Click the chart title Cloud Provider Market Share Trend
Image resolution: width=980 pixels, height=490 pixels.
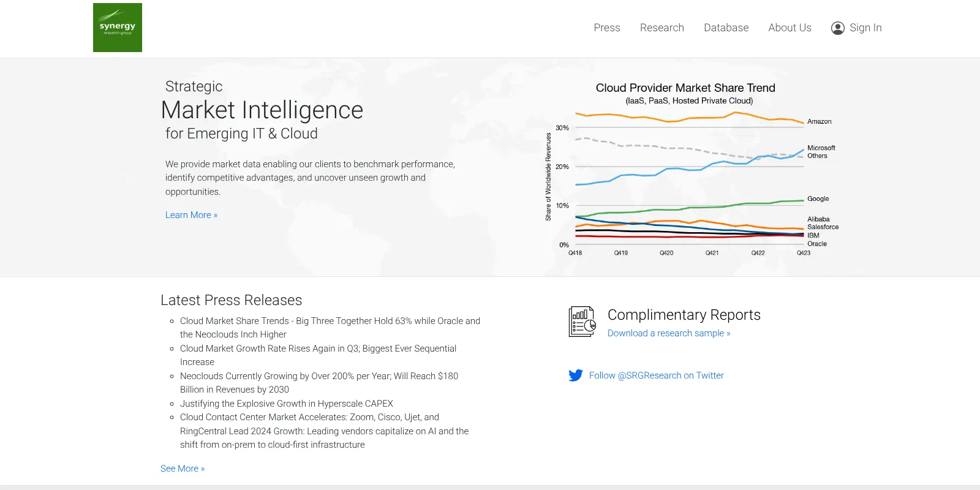pyautogui.click(x=685, y=88)
